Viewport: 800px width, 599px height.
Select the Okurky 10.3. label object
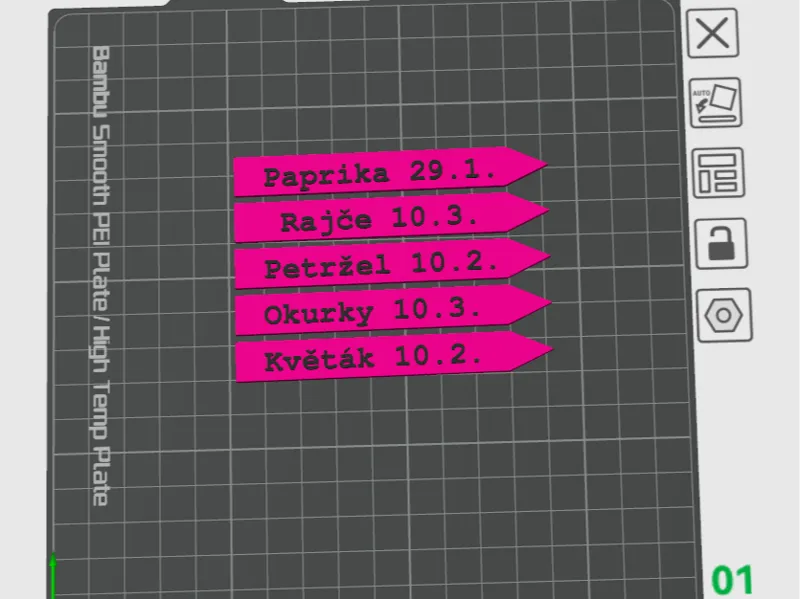[393, 310]
